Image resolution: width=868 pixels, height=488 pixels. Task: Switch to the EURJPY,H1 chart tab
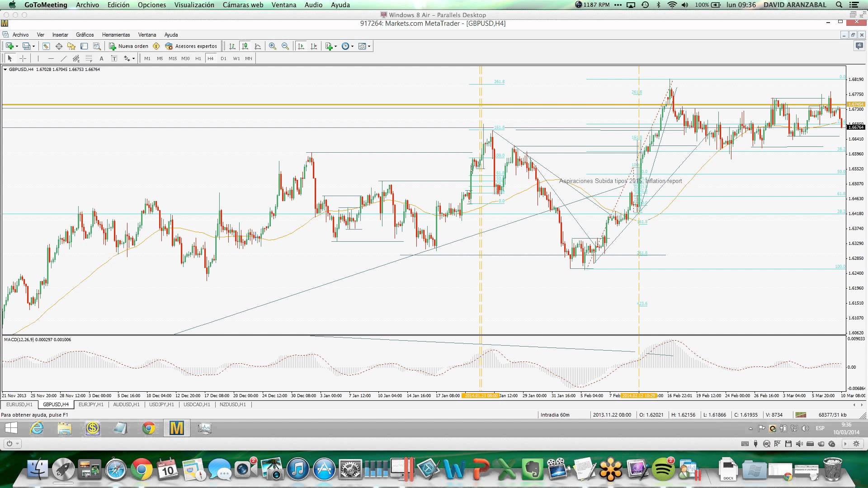point(91,404)
